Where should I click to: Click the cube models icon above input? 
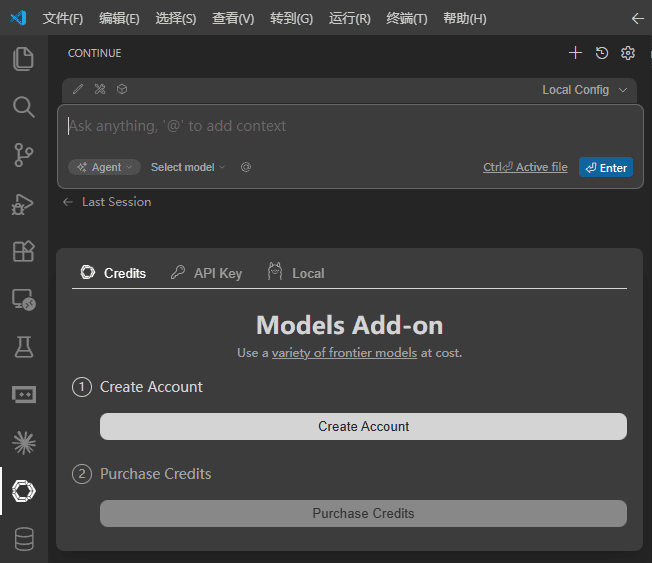point(122,89)
